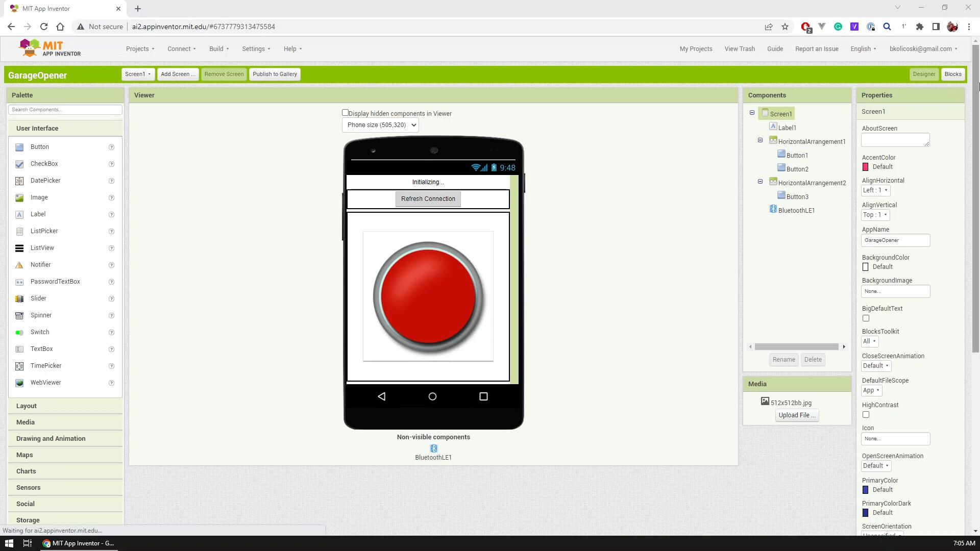Screen dimensions: 980x551
Task: Open the Windows Start menu
Action: pos(9,543)
